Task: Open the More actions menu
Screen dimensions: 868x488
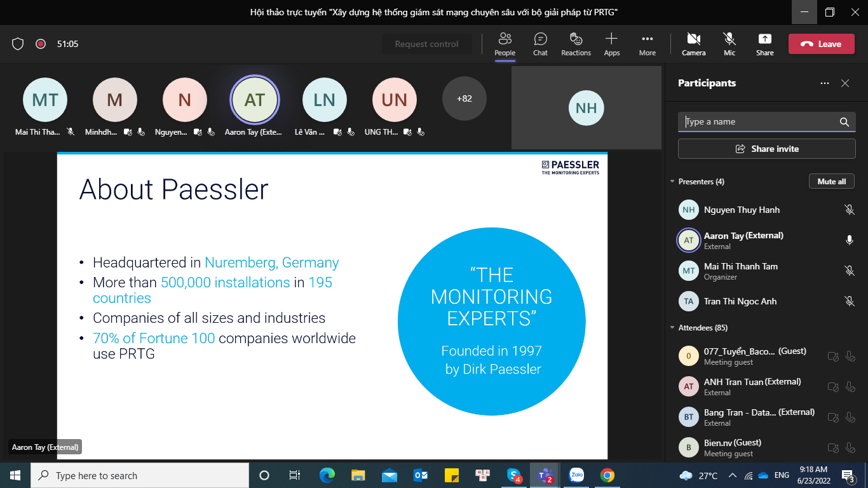Action: click(647, 44)
